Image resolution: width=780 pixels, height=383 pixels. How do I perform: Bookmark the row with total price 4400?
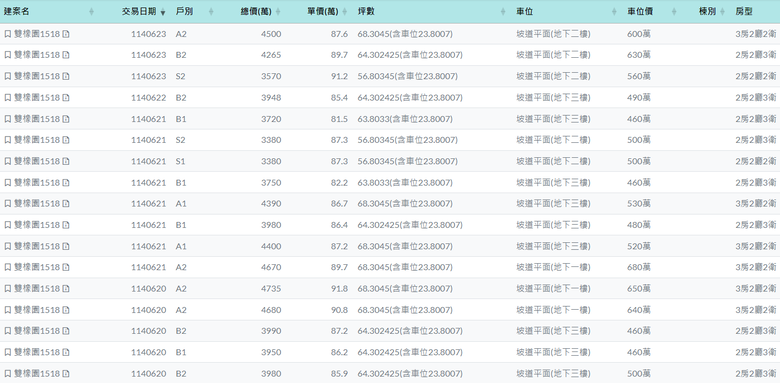tap(7, 246)
